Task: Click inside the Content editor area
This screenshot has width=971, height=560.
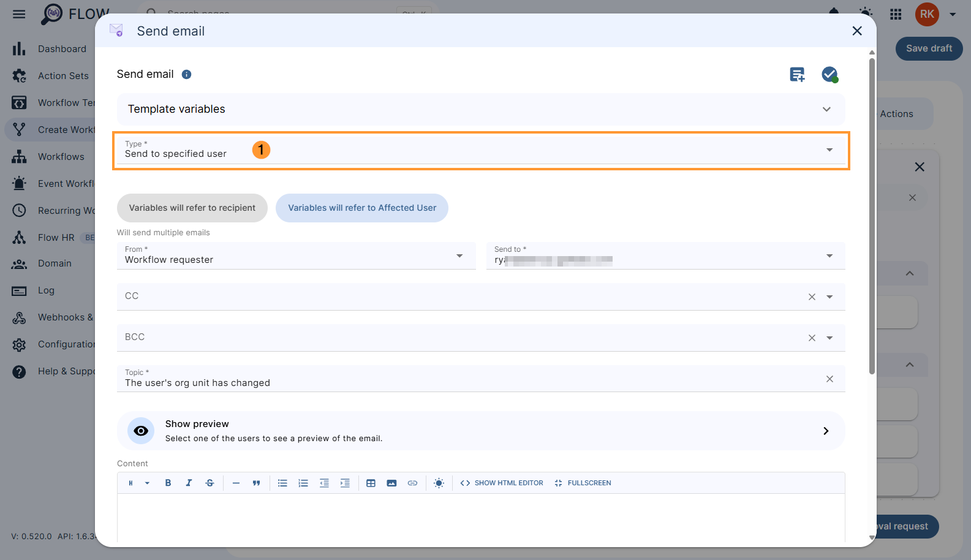Action: pos(481,518)
